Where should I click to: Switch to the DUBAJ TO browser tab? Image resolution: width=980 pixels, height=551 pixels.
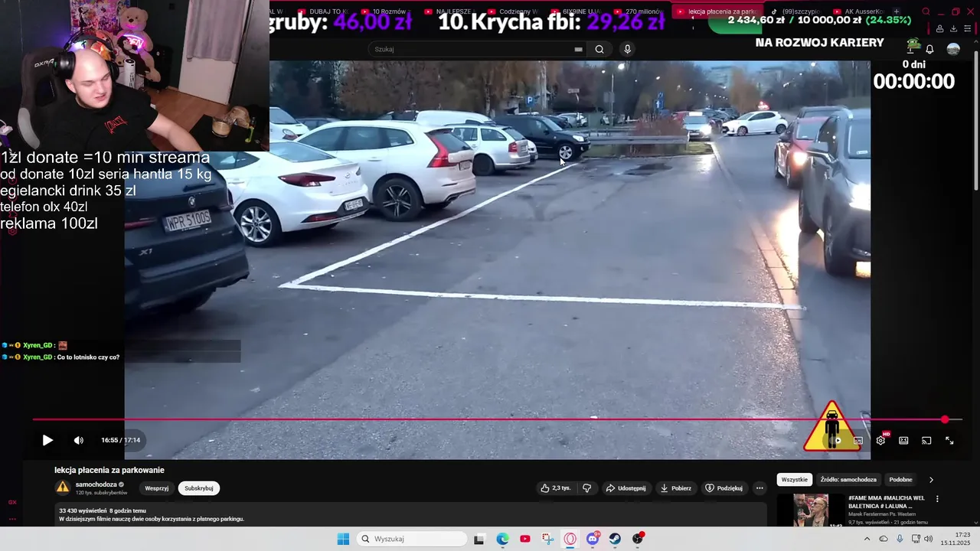click(x=323, y=11)
